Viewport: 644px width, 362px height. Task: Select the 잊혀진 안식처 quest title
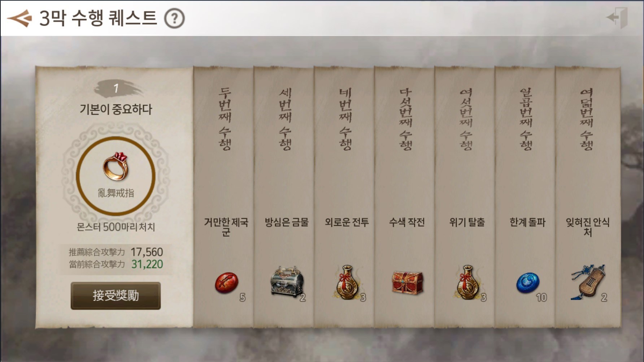[588, 227]
